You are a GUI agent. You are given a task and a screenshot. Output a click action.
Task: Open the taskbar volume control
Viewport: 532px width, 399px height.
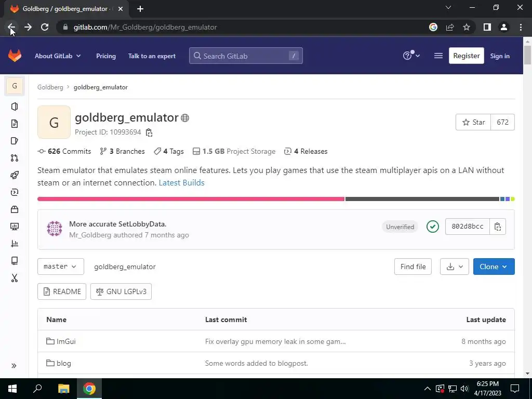click(464, 389)
